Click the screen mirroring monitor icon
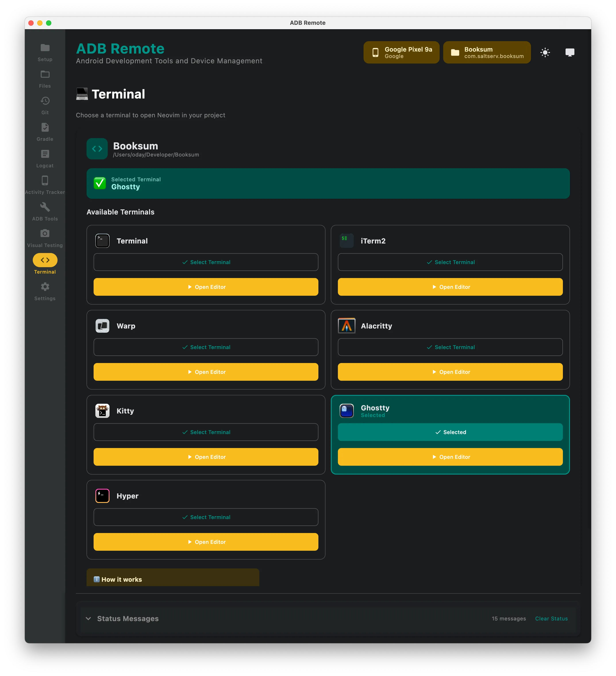 click(570, 52)
